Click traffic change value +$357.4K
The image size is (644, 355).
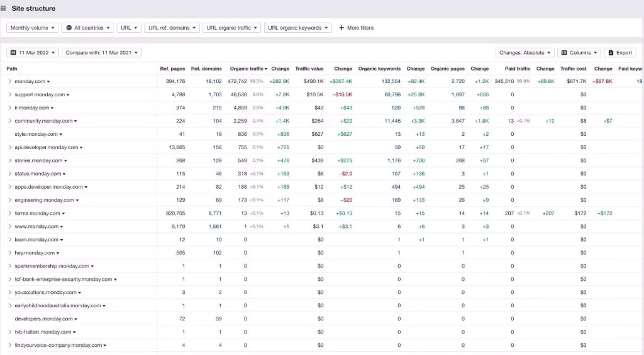(341, 81)
